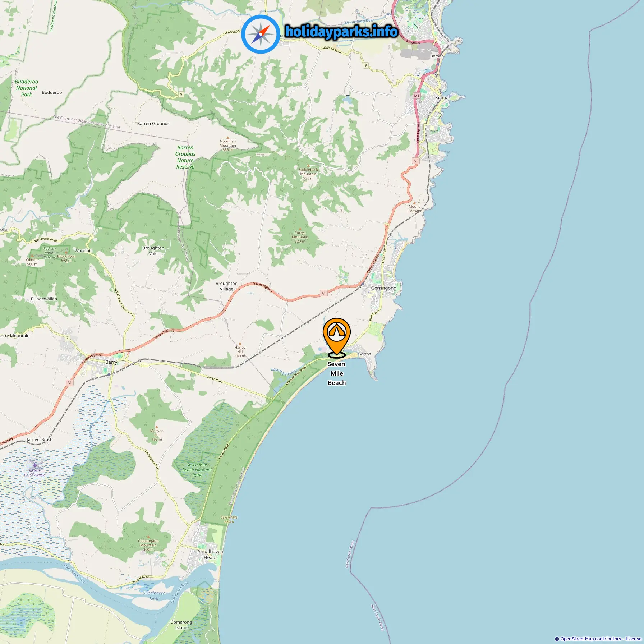Click the Shoalhaven Heads town label
Image resolution: width=644 pixels, height=644 pixels.
211,555
